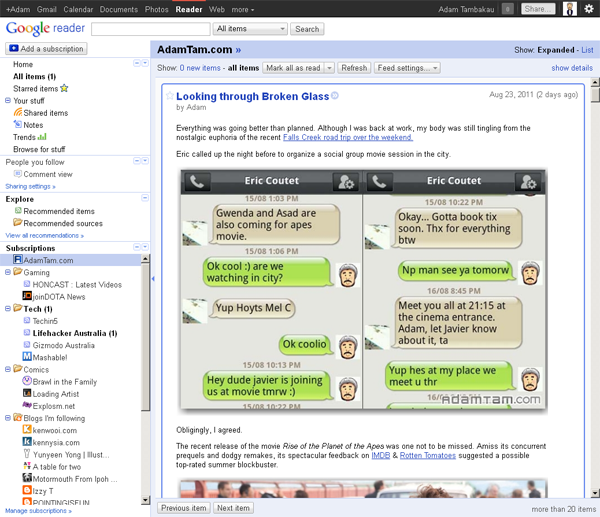This screenshot has height=517, width=600.
Task: Open Shared items feed icon
Action: [x=18, y=113]
